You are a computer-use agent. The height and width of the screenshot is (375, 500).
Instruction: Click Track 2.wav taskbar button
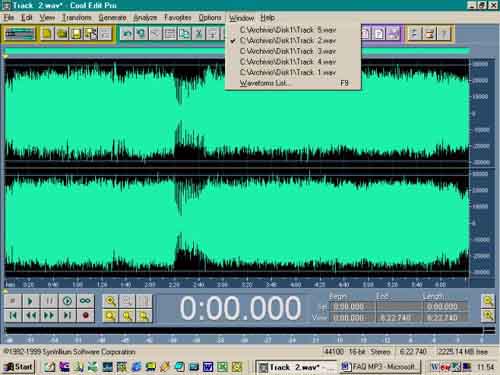coord(296,367)
